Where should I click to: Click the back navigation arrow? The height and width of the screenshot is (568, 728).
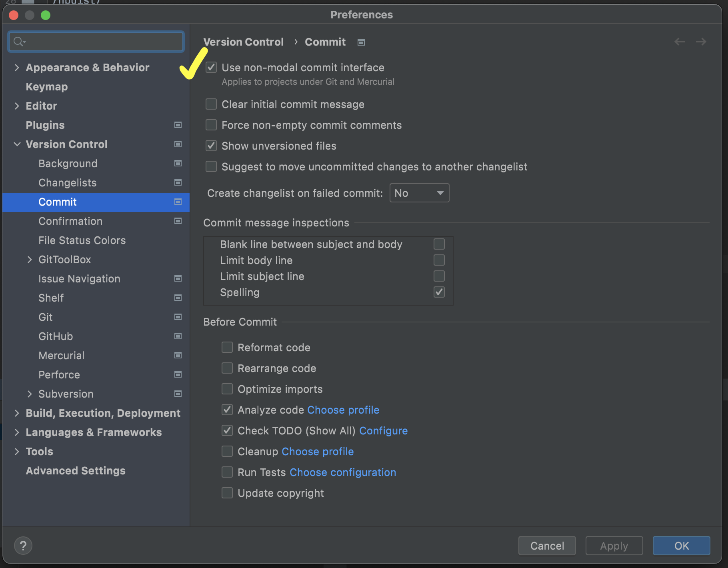click(680, 42)
